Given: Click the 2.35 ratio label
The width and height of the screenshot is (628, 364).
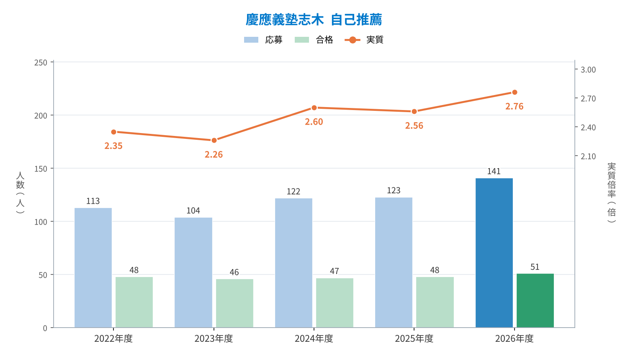Looking at the screenshot, I should [x=113, y=146].
